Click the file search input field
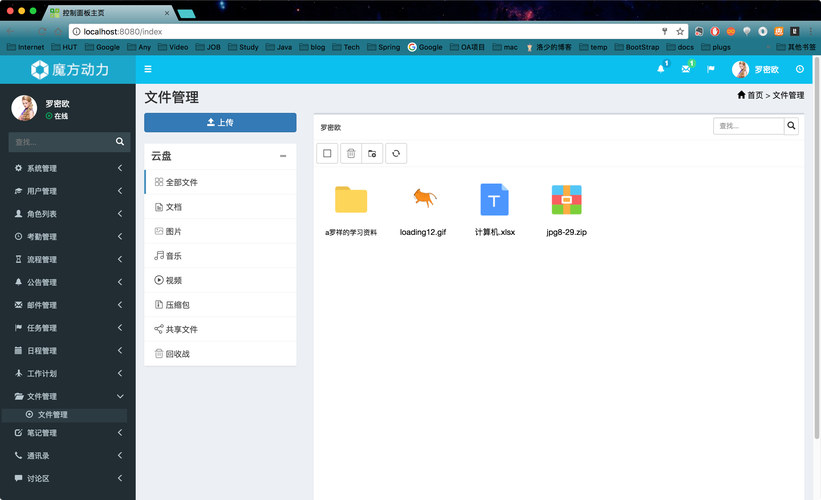821x500 pixels. [x=749, y=126]
